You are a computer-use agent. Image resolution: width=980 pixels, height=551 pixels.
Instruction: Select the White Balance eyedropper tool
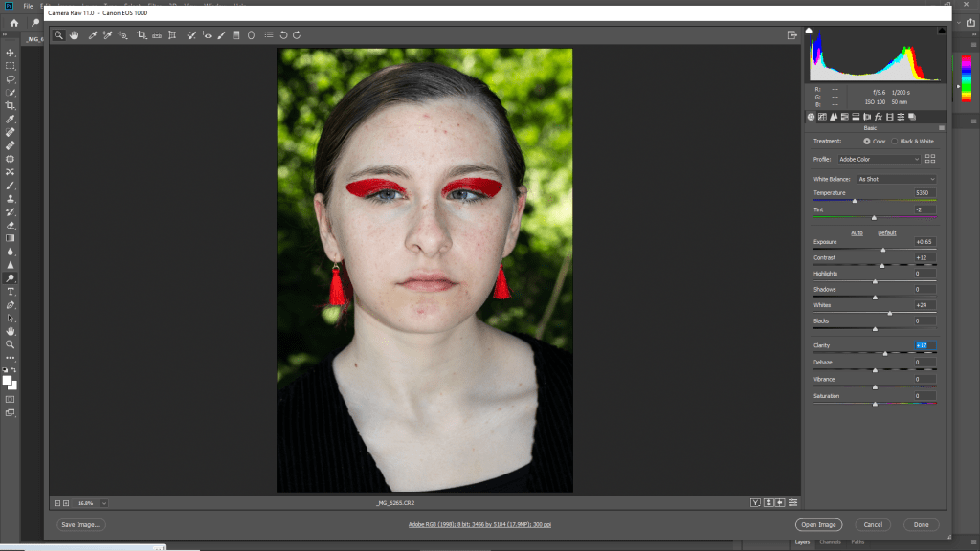pos(92,35)
